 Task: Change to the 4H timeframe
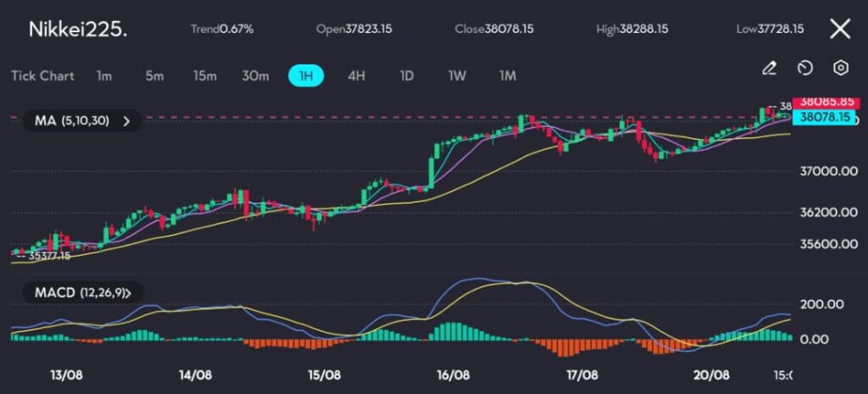[x=356, y=75]
